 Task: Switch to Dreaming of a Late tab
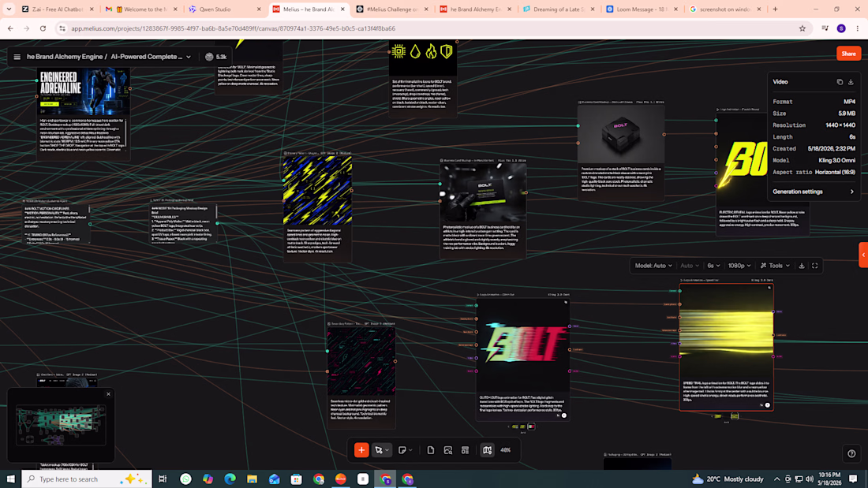pos(559,9)
